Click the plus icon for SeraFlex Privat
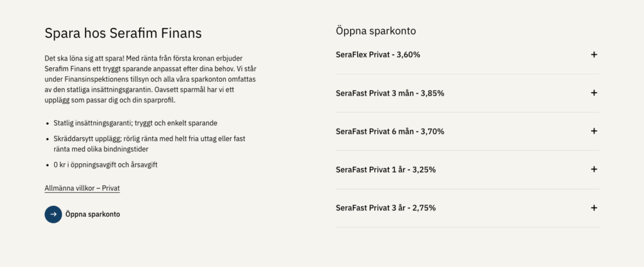The image size is (644, 267). (x=594, y=55)
